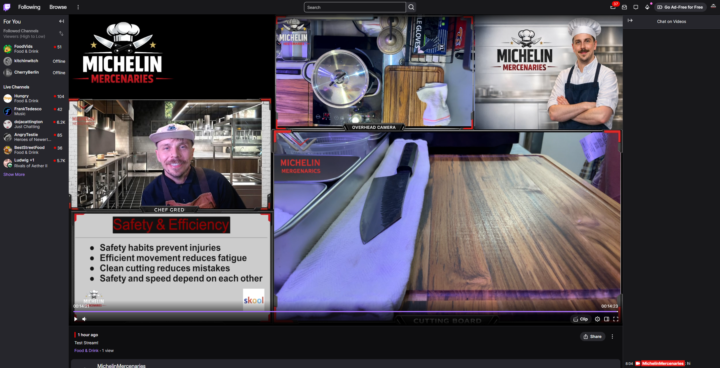
Task: Open the Twitch home logo
Action: (x=7, y=7)
